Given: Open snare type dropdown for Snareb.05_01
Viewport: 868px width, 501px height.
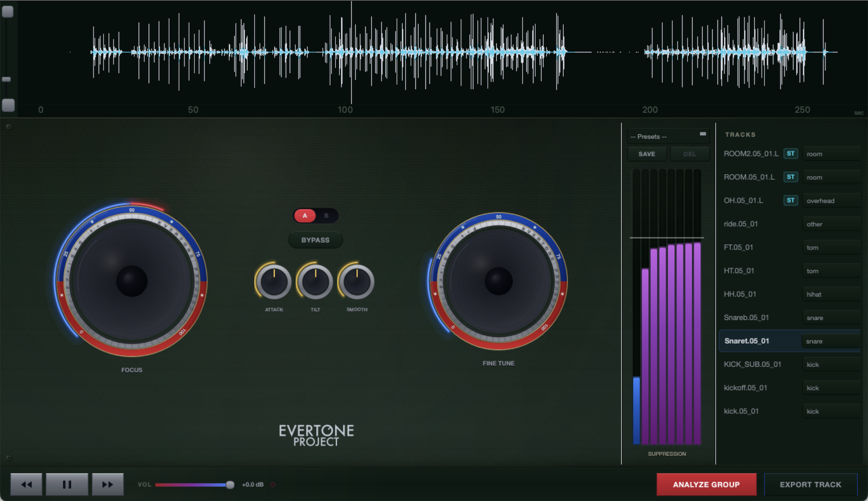Looking at the screenshot, I should coord(831,317).
